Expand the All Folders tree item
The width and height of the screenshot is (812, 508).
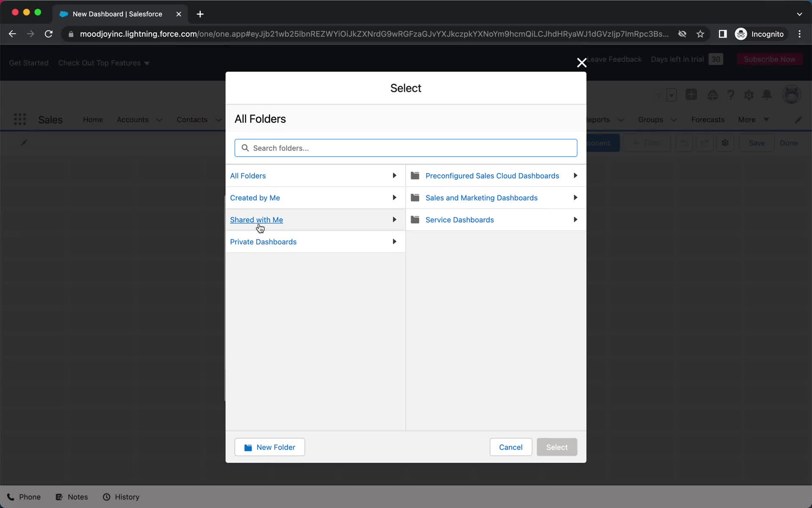[395, 176]
